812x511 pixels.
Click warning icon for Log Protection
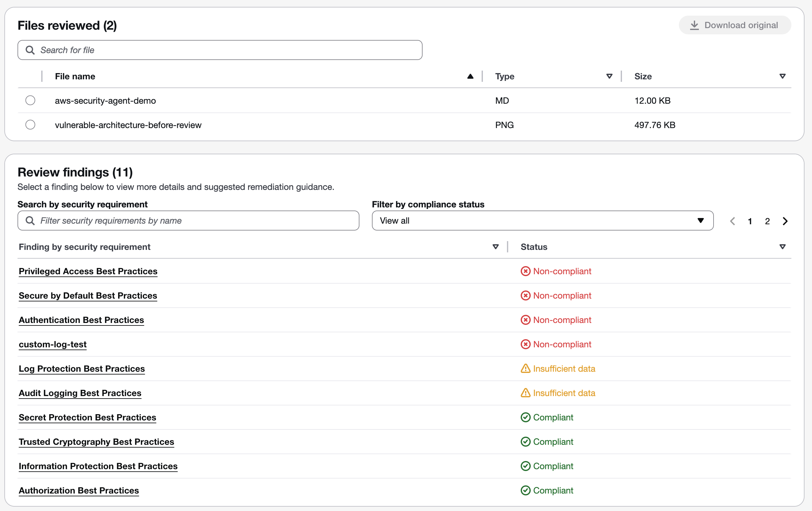(525, 369)
